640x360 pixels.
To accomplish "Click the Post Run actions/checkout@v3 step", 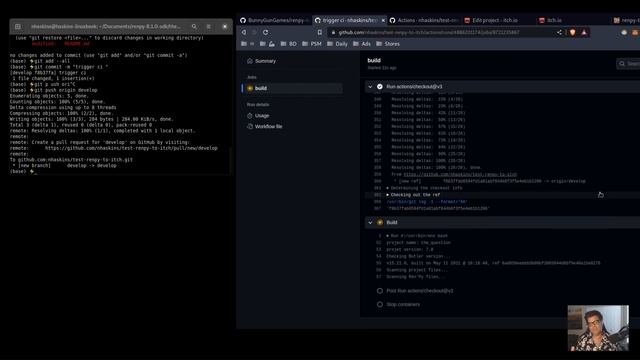I will click(x=420, y=291).
